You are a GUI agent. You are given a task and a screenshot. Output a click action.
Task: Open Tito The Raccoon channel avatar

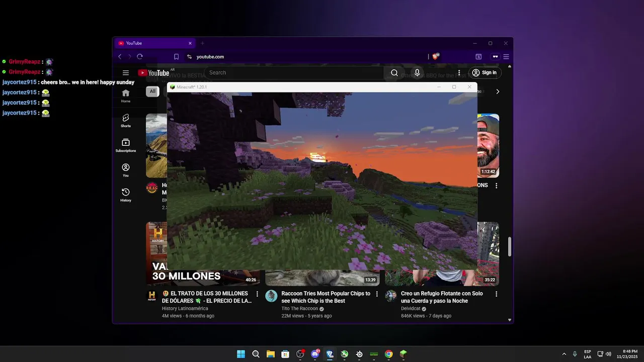(x=271, y=296)
